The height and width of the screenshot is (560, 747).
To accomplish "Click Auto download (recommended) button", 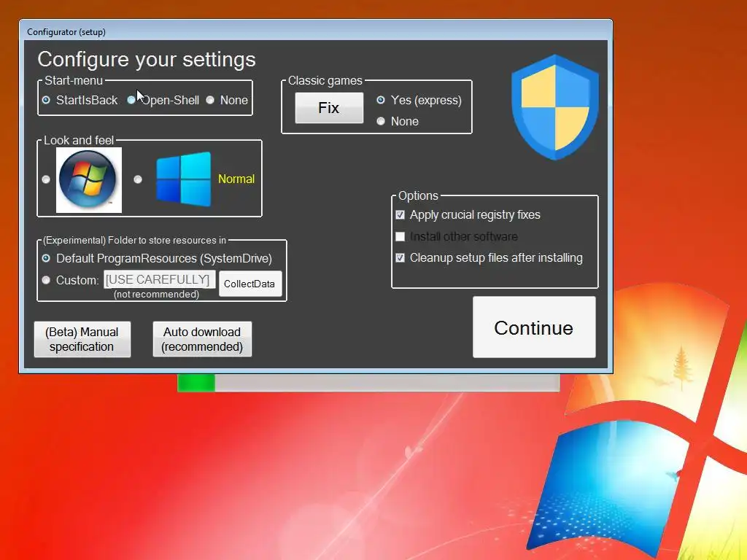I will 202,339.
